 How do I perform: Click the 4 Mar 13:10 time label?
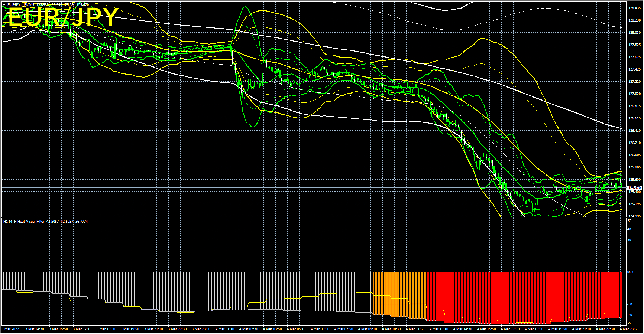pos(439,329)
